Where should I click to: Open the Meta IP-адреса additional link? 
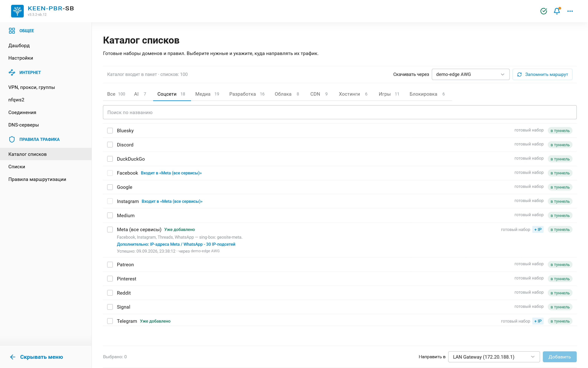(176, 244)
